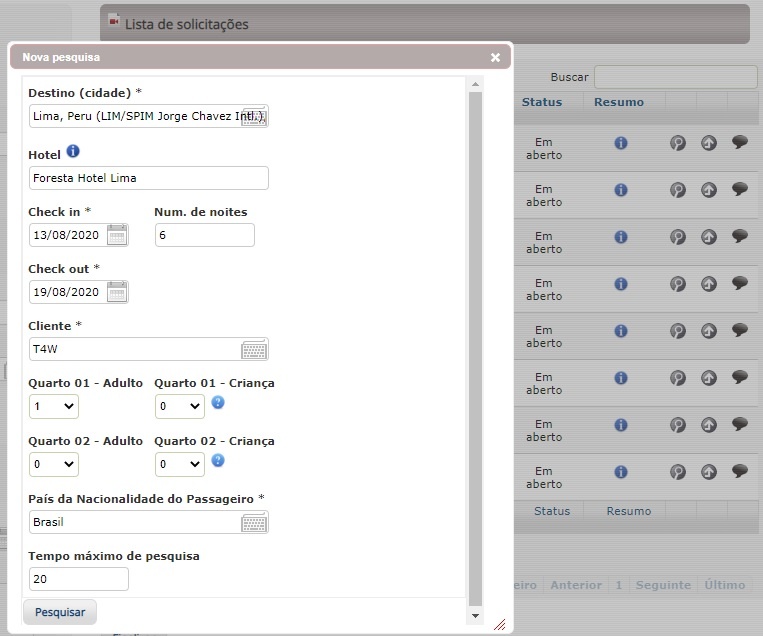The height and width of the screenshot is (636, 763).
Task: Click the Buscar search box in list
Action: (x=675, y=77)
